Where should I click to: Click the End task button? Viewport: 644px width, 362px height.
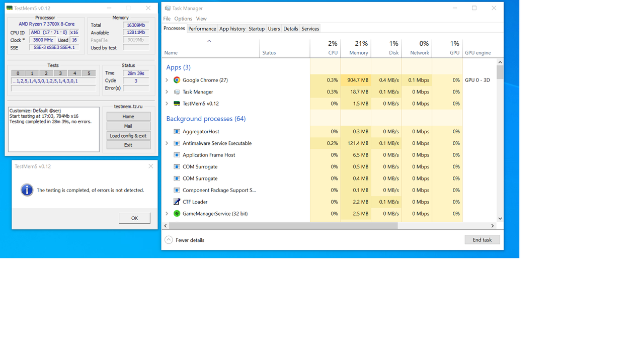click(482, 240)
